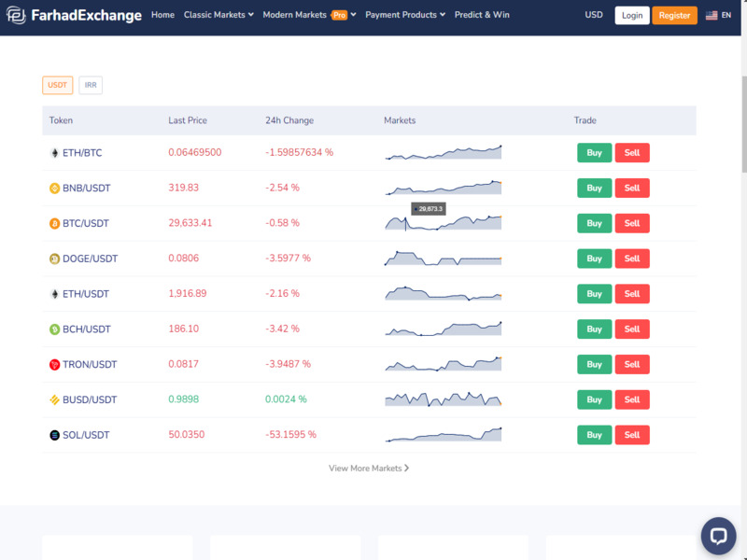Open the EN language selector
The height and width of the screenshot is (560, 747).
point(718,16)
